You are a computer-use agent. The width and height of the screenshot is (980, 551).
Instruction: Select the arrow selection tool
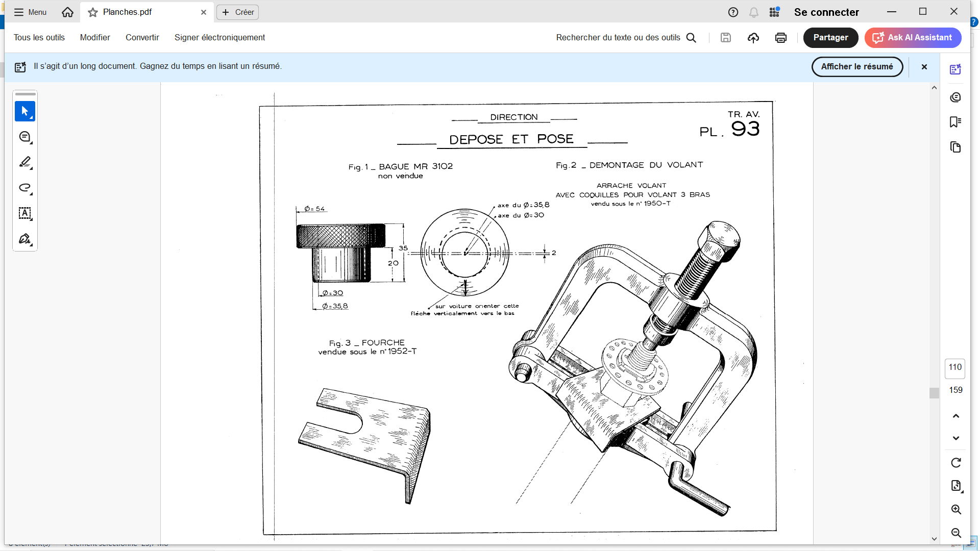24,111
